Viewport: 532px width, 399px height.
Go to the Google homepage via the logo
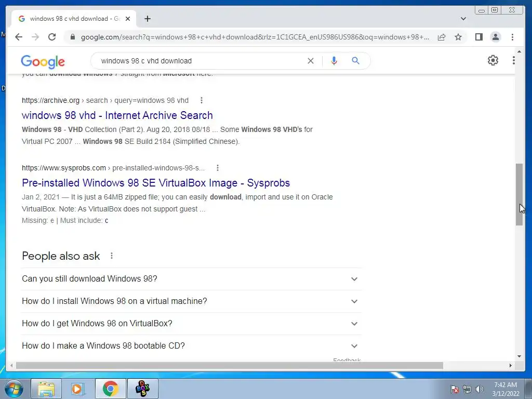pyautogui.click(x=43, y=61)
